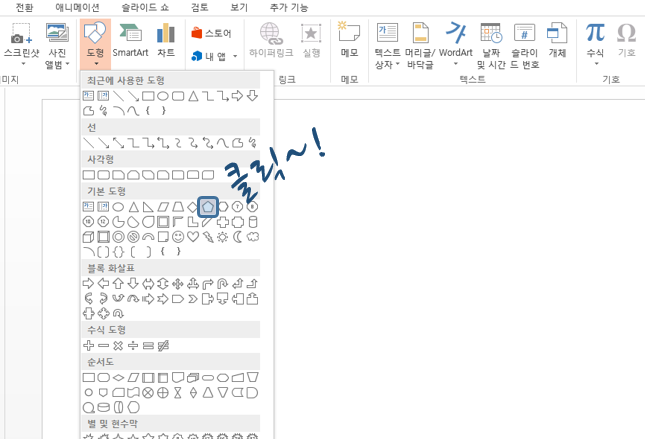Image resolution: width=645 pixels, height=439 pixels.
Task: Add a comment using 메모
Action: (x=349, y=40)
